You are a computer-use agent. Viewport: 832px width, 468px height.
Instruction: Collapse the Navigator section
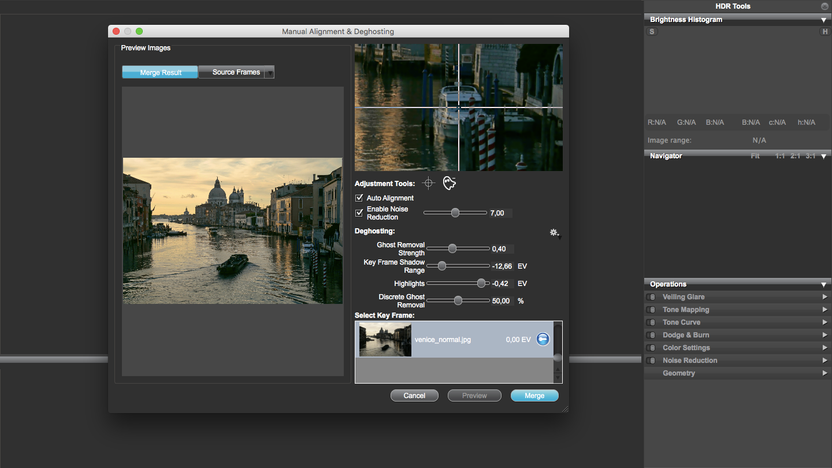pos(824,156)
